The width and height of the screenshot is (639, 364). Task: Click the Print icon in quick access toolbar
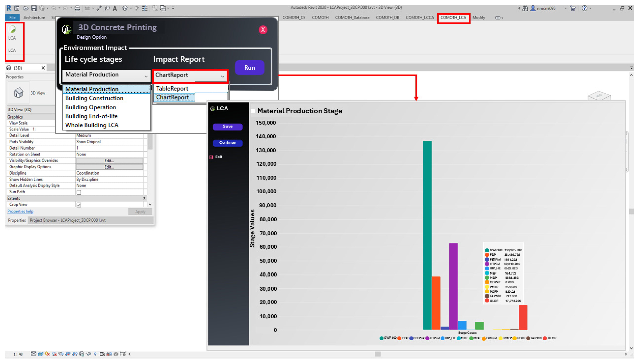77,8
